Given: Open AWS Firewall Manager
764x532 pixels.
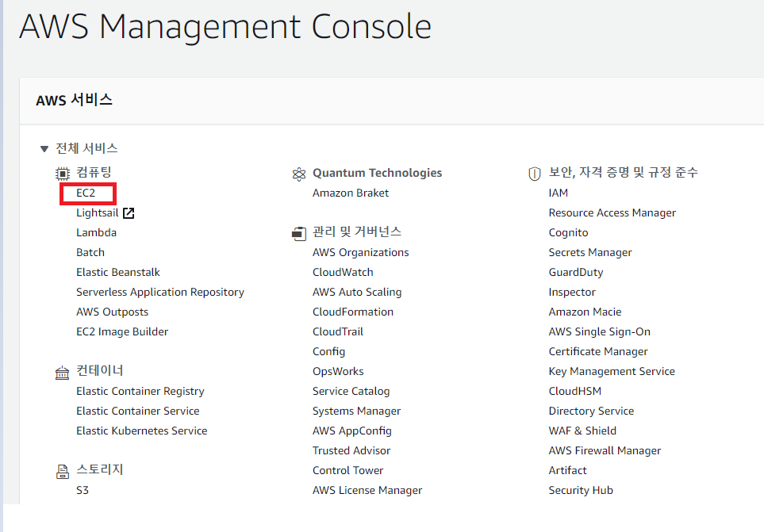Looking at the screenshot, I should 605,451.
